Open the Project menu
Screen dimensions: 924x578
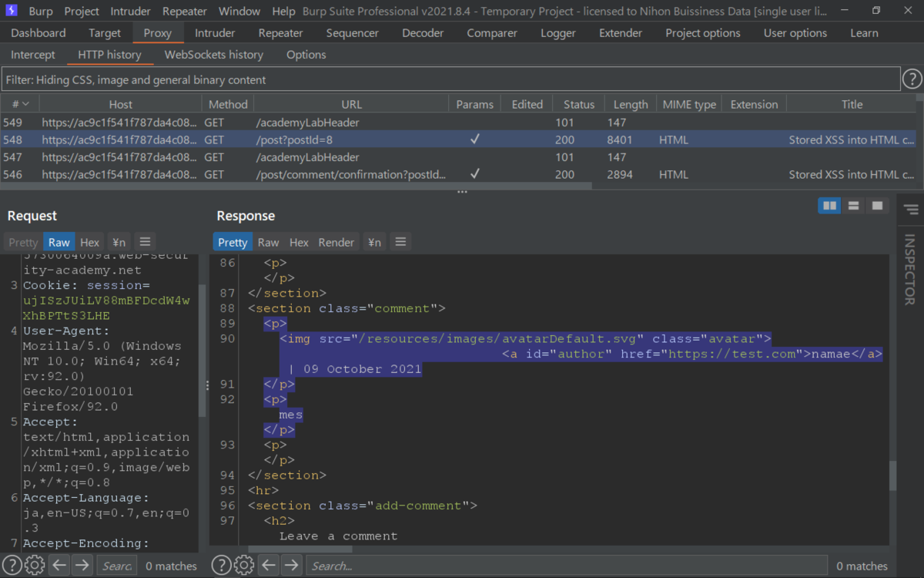click(x=82, y=12)
